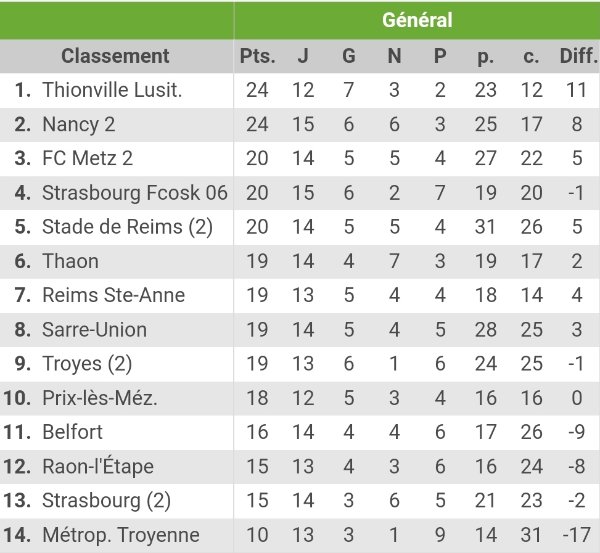Screen dimensions: 600x553
Task: Click the N draws column header
Action: pos(395,56)
